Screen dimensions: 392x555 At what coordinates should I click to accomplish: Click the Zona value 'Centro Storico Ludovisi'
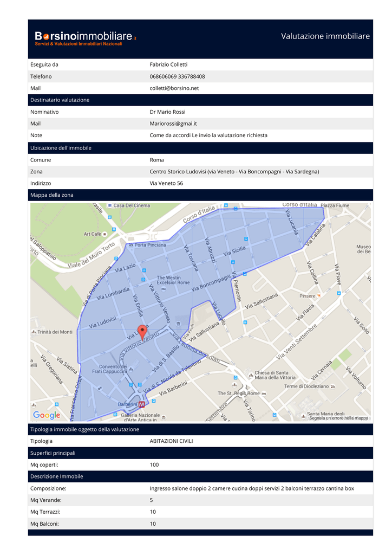[x=178, y=172]
